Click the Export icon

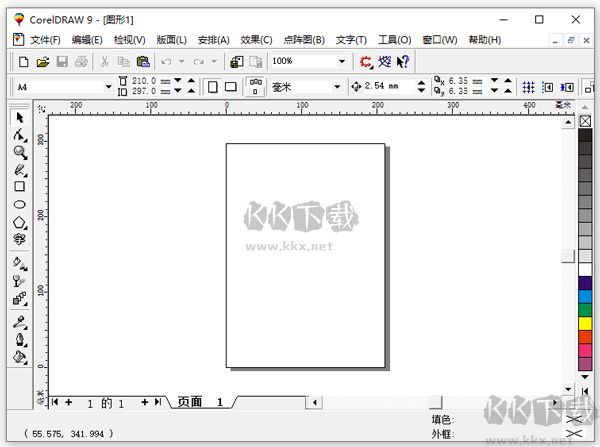[x=256, y=62]
